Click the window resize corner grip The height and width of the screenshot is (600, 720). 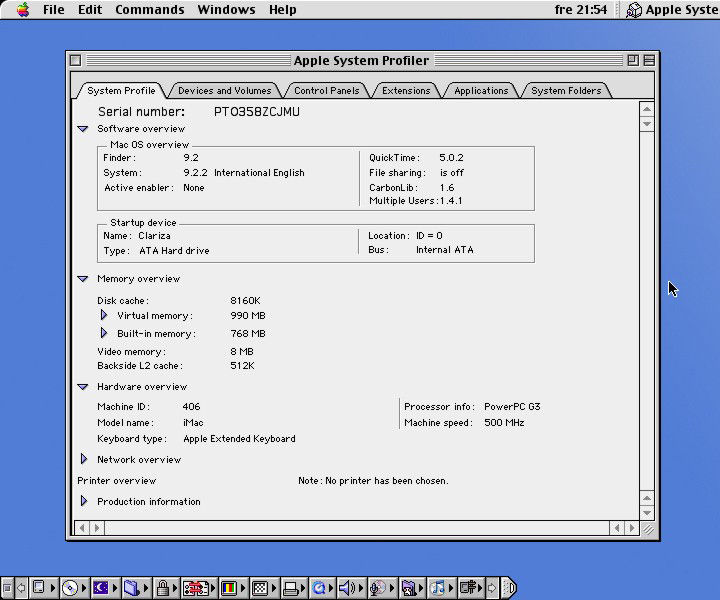(647, 528)
